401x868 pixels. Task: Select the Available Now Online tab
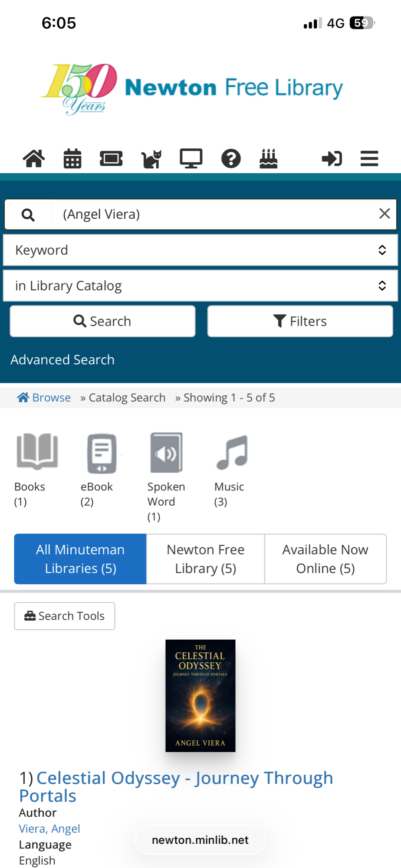pos(325,559)
